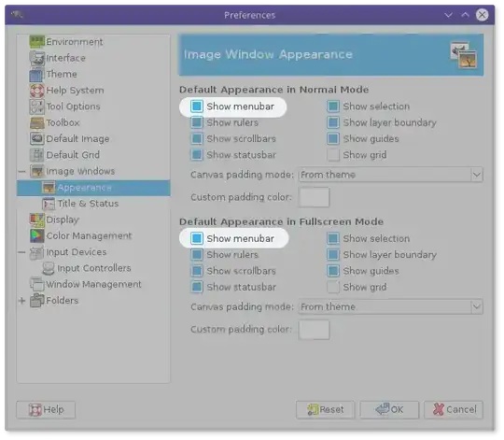
Task: Open the Environment preferences icon
Action: point(37,42)
